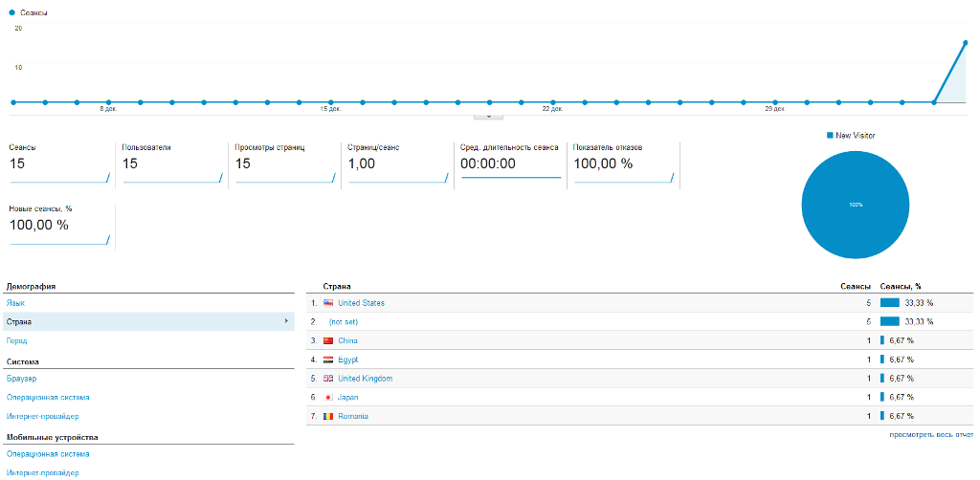Click the New Visitor legend square

click(x=830, y=135)
